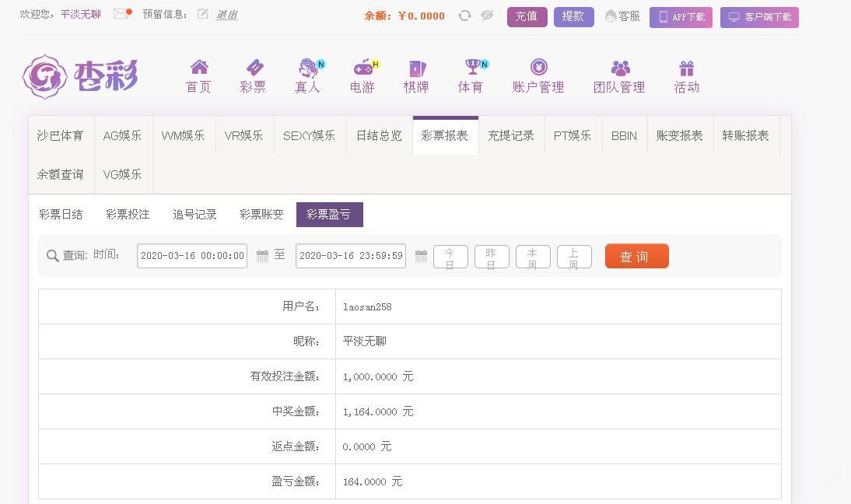851x504 pixels.
Task: Switch to the AG娱乐 tab
Action: point(123,135)
